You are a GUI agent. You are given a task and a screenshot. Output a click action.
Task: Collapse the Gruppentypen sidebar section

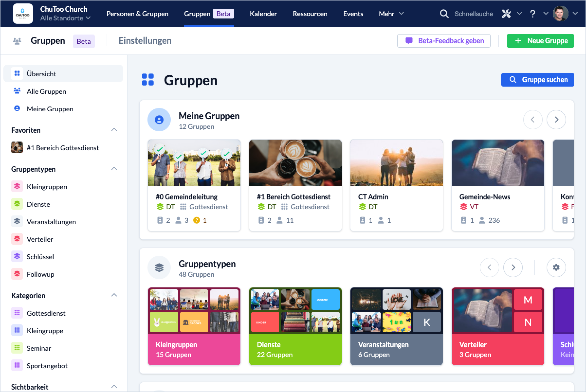(x=114, y=169)
